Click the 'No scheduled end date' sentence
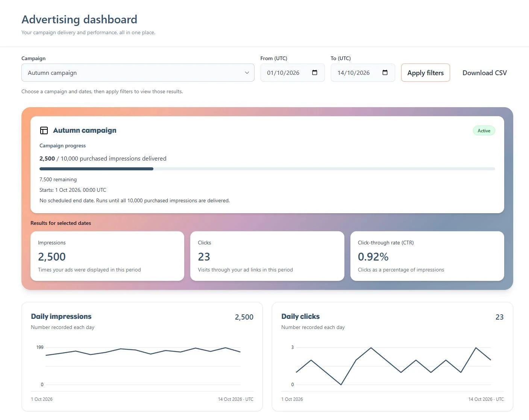This screenshot has width=529, height=420. point(135,200)
